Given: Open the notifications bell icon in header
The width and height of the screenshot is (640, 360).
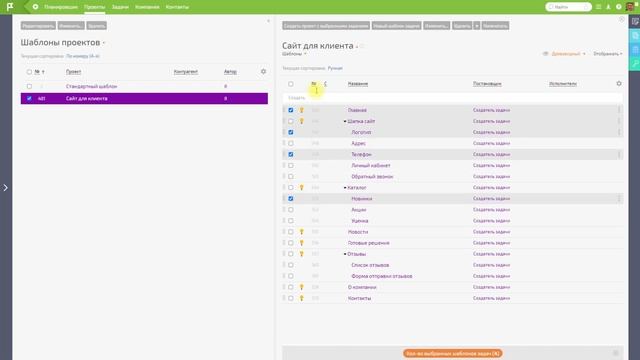Looking at the screenshot, I should (608, 7).
